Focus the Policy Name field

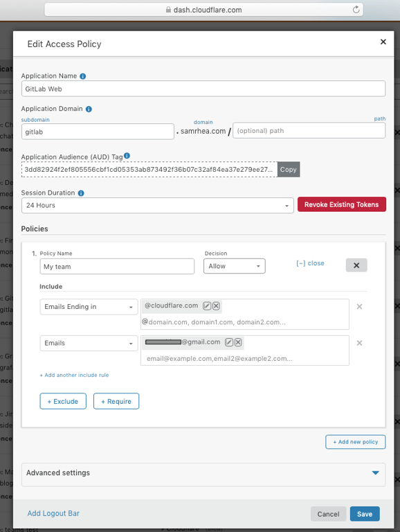pyautogui.click(x=117, y=266)
